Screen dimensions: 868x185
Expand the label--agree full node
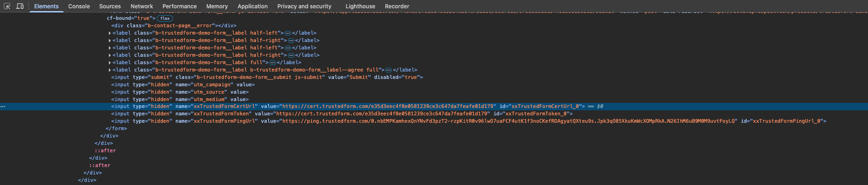109,70
